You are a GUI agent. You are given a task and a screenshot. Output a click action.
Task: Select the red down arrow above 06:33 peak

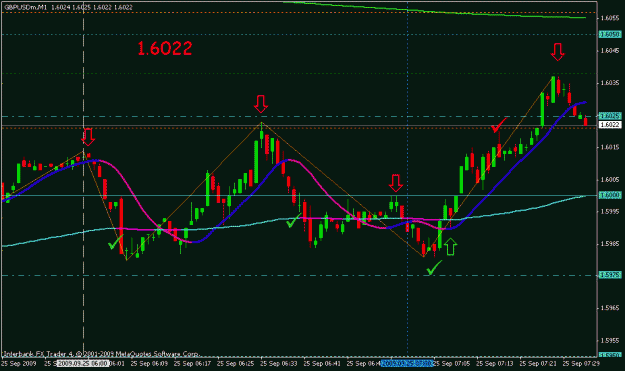[x=261, y=104]
